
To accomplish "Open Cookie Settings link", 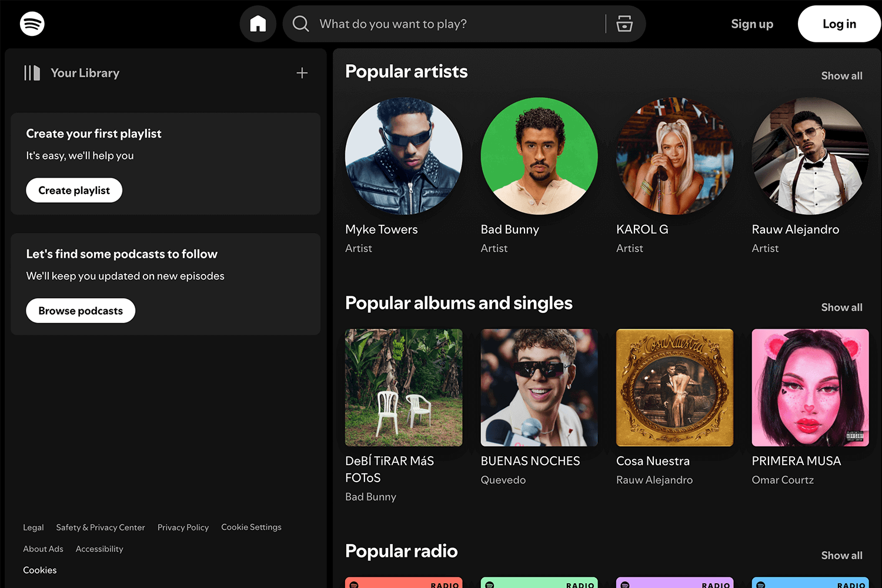I will pyautogui.click(x=251, y=527).
